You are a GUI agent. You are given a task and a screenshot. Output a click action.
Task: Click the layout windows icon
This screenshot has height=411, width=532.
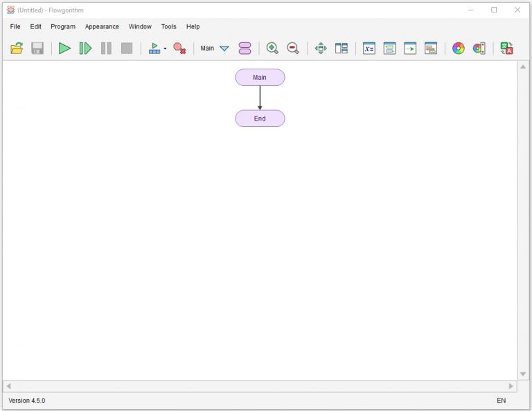click(342, 49)
